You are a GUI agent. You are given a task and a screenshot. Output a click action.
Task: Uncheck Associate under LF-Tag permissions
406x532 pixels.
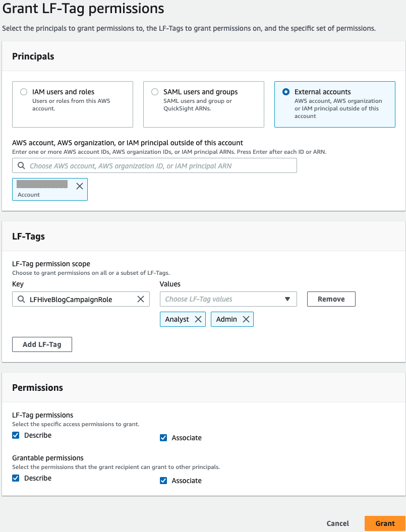click(163, 438)
